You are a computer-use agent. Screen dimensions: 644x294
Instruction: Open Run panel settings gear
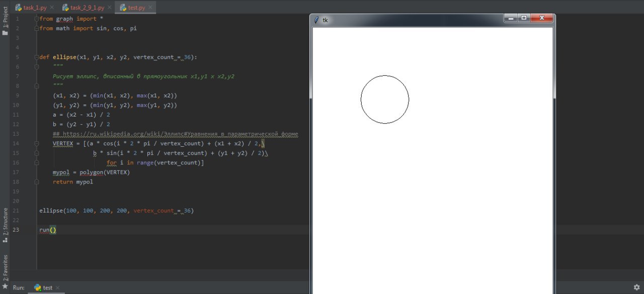636,287
